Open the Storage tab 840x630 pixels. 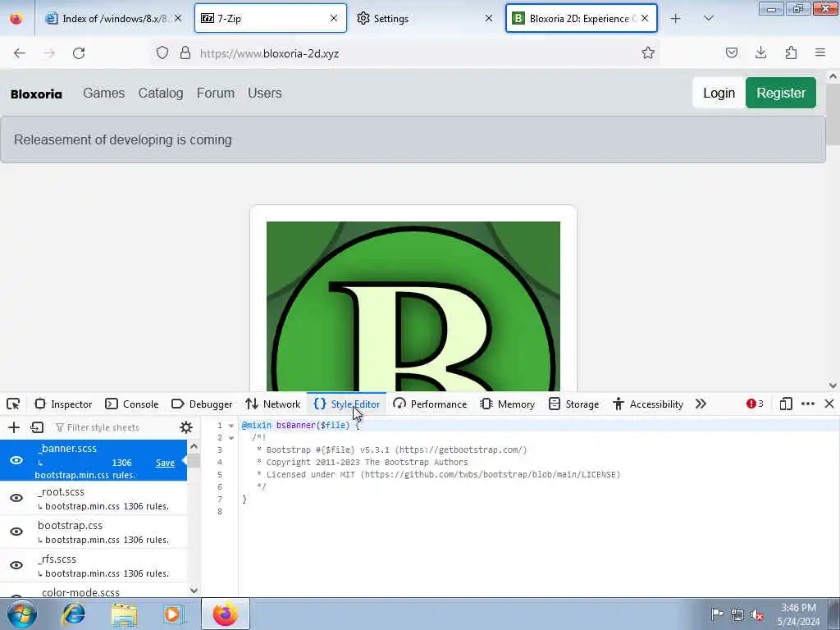(x=573, y=404)
